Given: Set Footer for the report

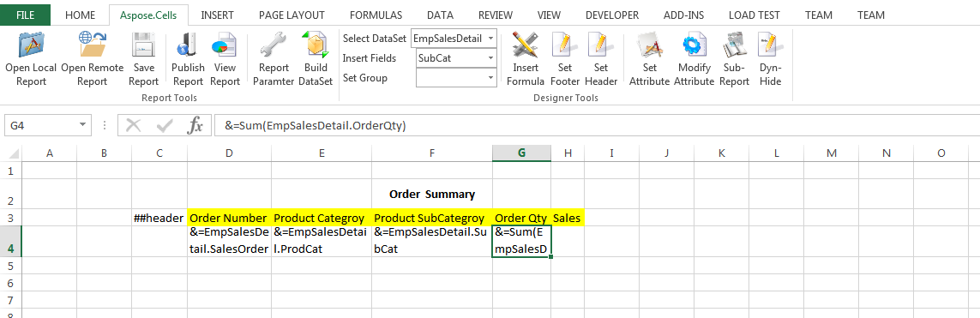Looking at the screenshot, I should pos(565,59).
